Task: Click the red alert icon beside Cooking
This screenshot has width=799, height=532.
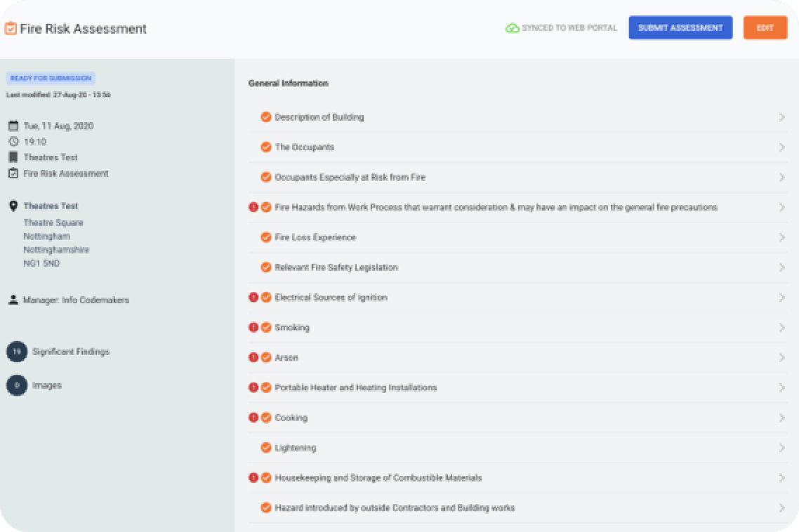Action: (253, 418)
